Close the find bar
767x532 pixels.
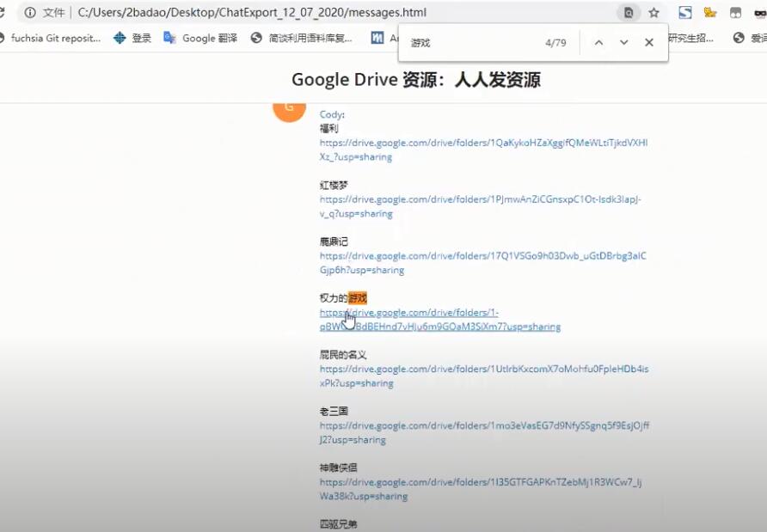[x=649, y=42]
